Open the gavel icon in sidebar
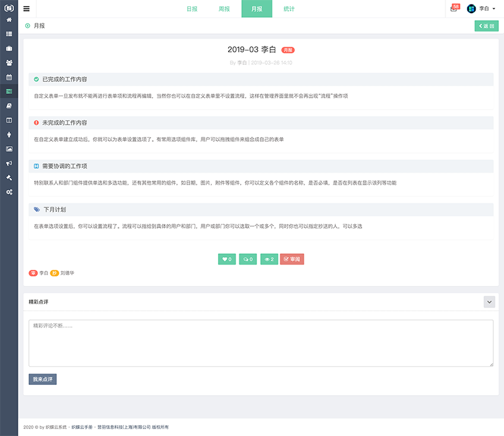The image size is (504, 436). (9, 177)
